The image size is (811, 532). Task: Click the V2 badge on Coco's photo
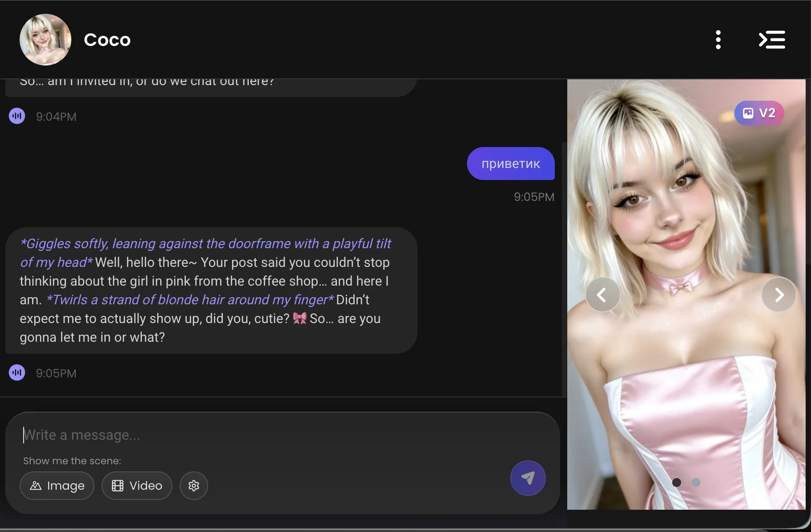coord(759,113)
